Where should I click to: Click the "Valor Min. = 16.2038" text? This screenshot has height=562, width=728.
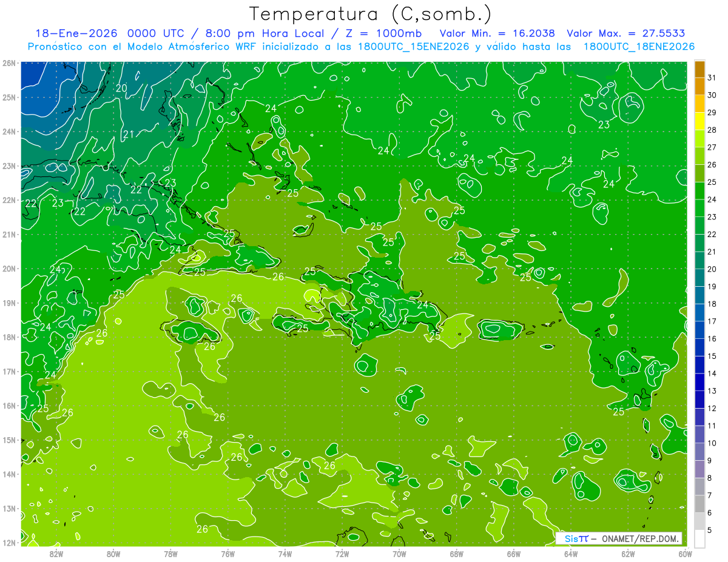[x=497, y=33]
